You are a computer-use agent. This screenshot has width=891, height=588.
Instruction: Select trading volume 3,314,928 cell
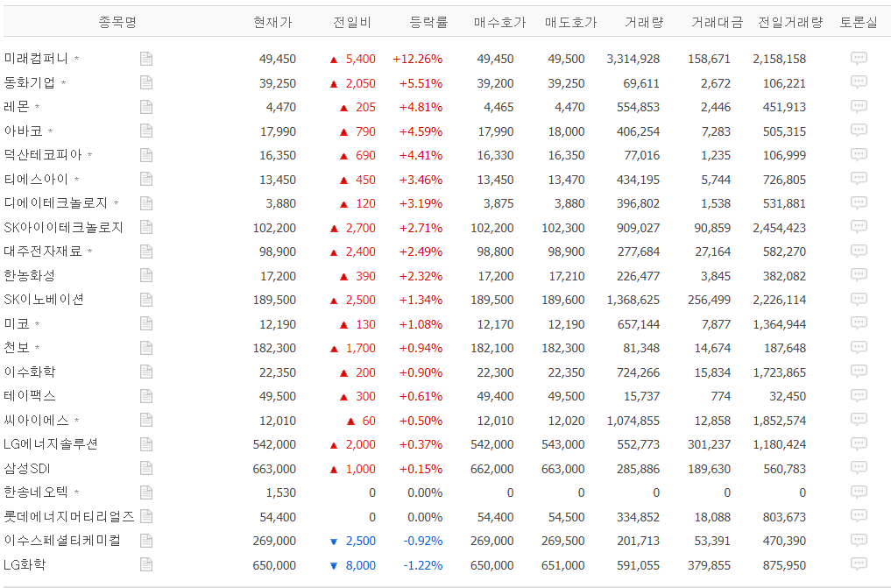pos(633,59)
